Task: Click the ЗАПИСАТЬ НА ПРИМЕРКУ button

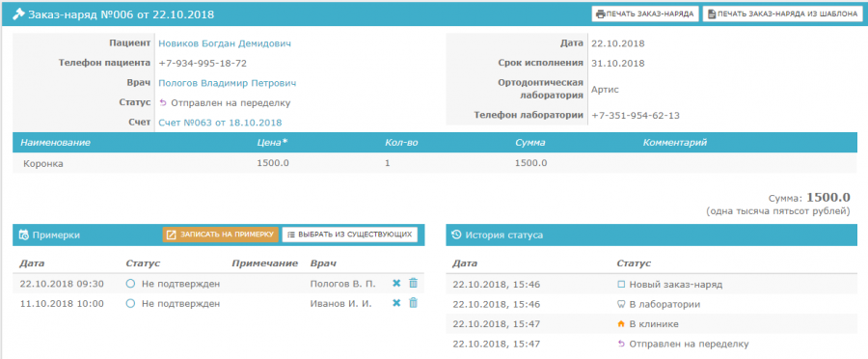Action: pos(220,235)
